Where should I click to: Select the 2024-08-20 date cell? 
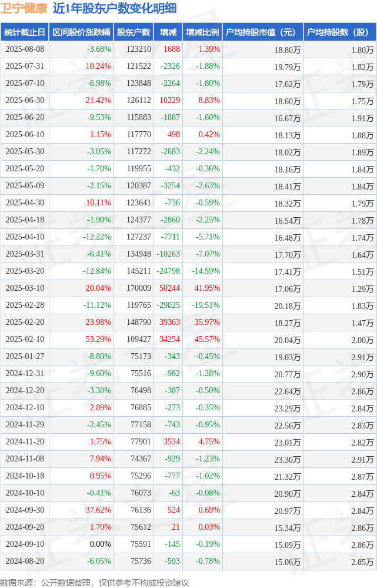25,561
